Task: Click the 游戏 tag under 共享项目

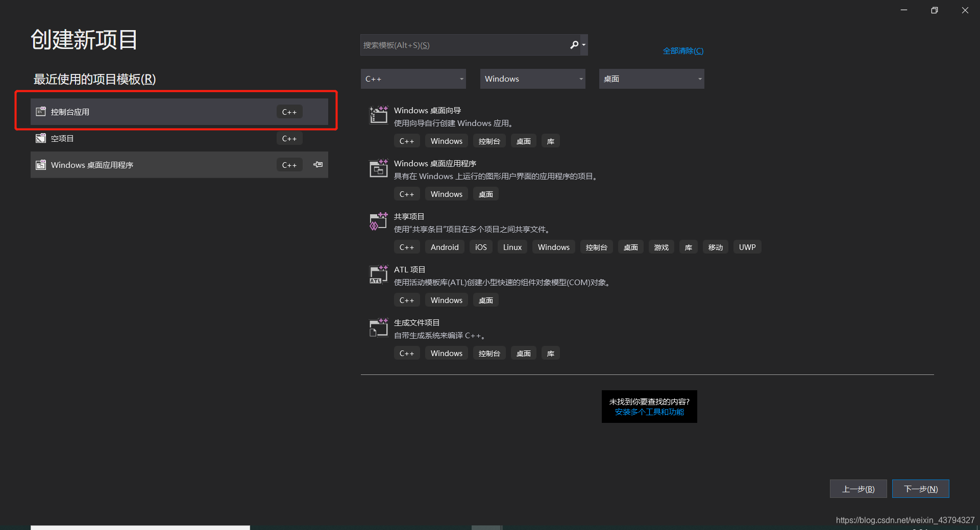Action: tap(661, 247)
